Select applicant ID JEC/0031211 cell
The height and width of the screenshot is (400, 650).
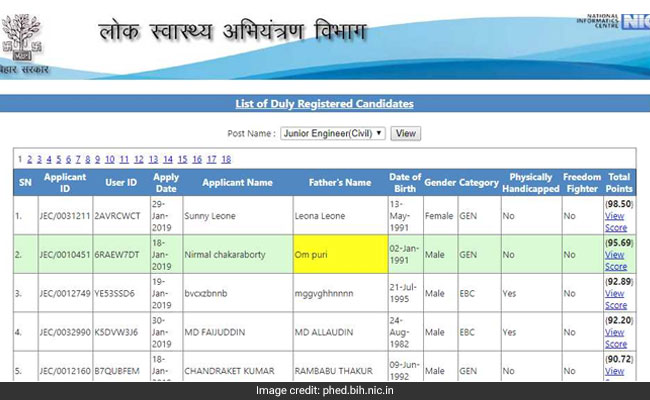(65, 215)
